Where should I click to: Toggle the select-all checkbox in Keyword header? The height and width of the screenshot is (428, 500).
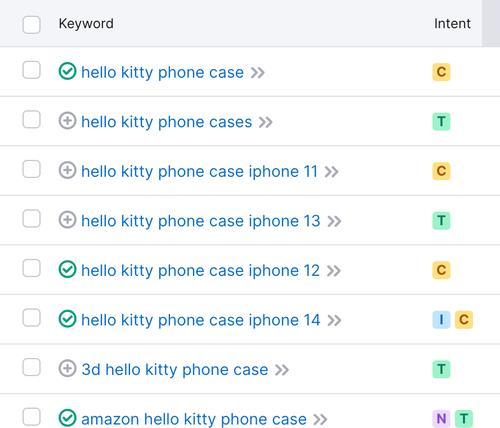[32, 24]
